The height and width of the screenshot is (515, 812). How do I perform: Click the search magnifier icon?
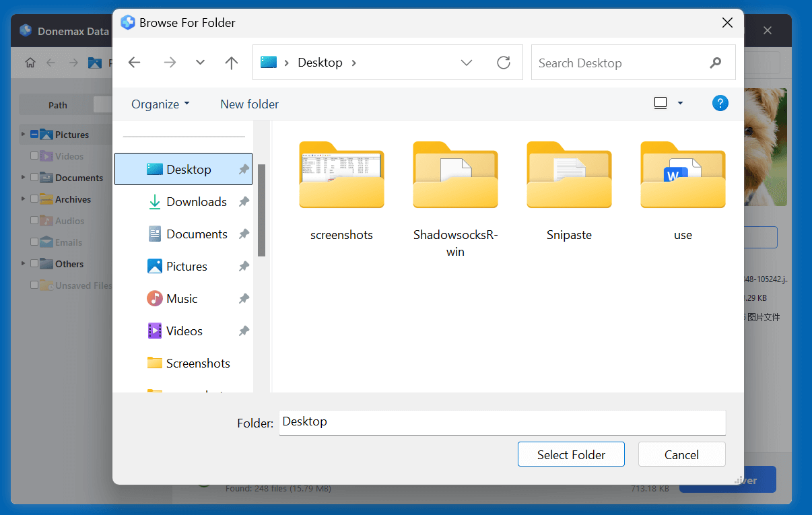pyautogui.click(x=716, y=63)
